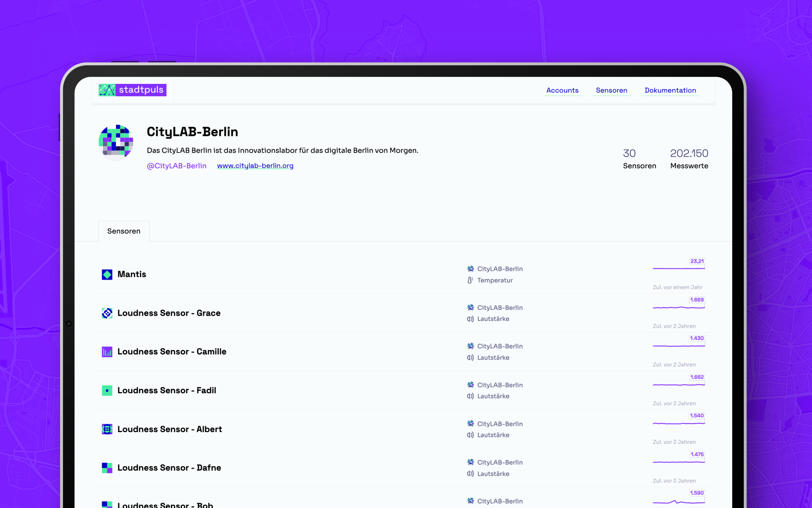Open Loudness Sensor - Dafne
This screenshot has height=508, width=812.
pyautogui.click(x=169, y=468)
